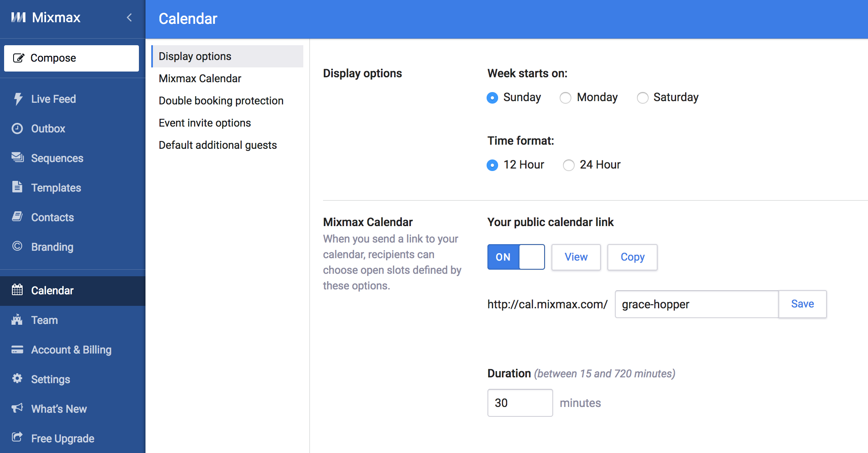This screenshot has height=453, width=868.
Task: Save the calendar URL name
Action: click(x=802, y=304)
